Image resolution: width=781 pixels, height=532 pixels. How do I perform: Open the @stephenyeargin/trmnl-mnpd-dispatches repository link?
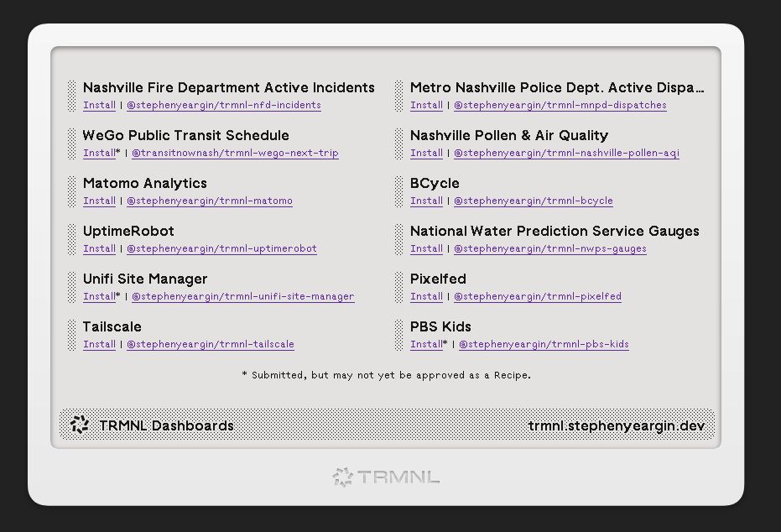560,105
